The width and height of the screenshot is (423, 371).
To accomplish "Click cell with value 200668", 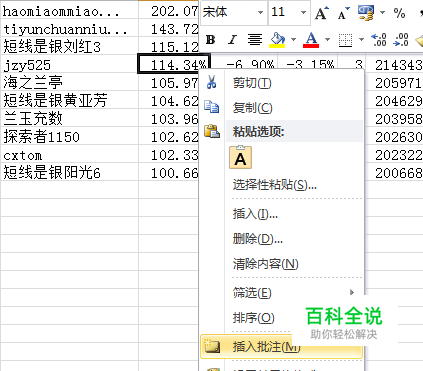I will click(x=394, y=173).
